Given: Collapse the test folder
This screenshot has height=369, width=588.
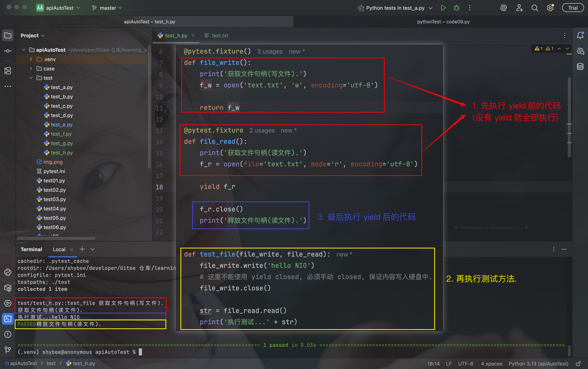Looking at the screenshot, I should coord(31,78).
